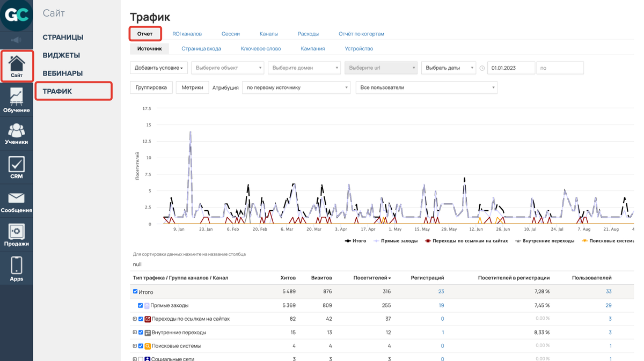
Task: Open ВИДЖЕТЫ in the Сайт menu
Action: coord(61,55)
